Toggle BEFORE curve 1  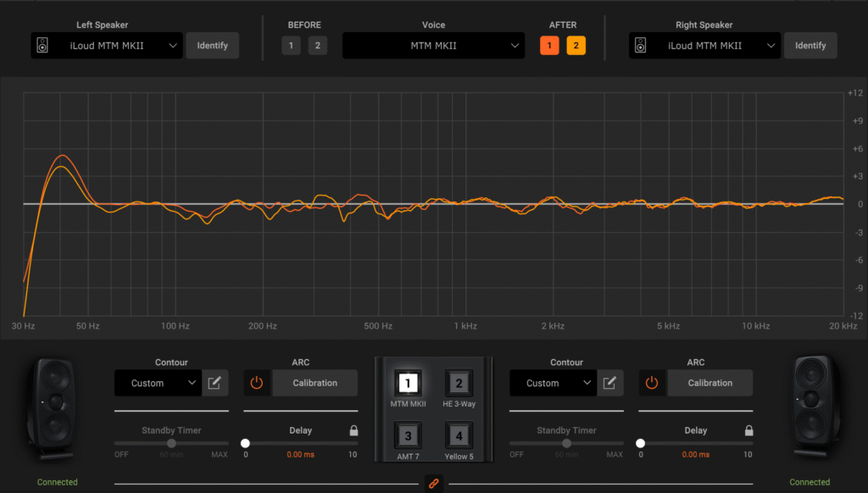click(292, 46)
